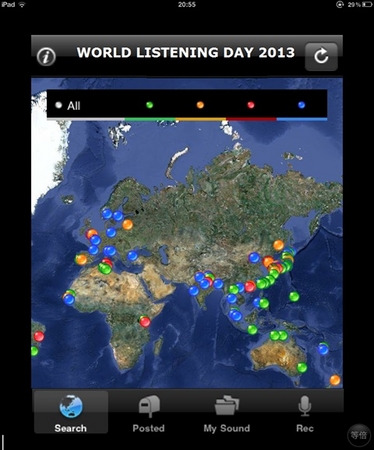Screen dimensions: 374x450
Task: Click the round badge in bottom-right corner
Action: coord(359,435)
